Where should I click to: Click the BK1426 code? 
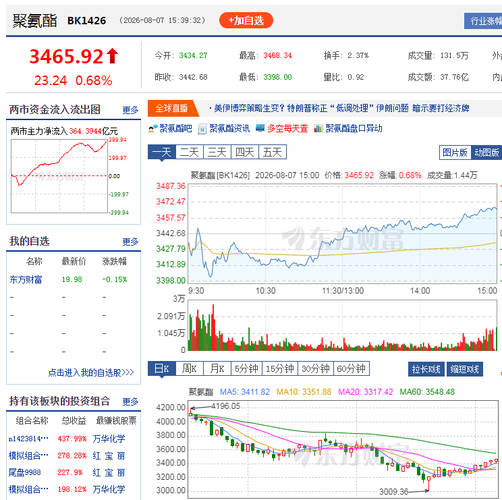(87, 21)
